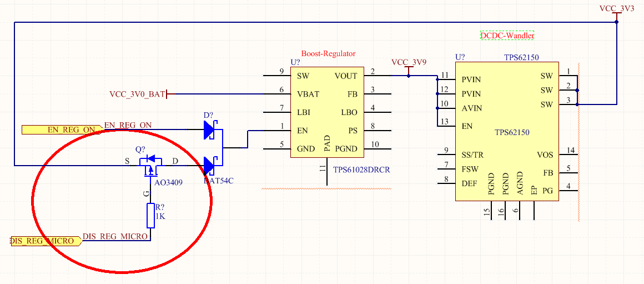Click the U? designator above boost regulator
This screenshot has width=644, height=284.
coord(295,62)
